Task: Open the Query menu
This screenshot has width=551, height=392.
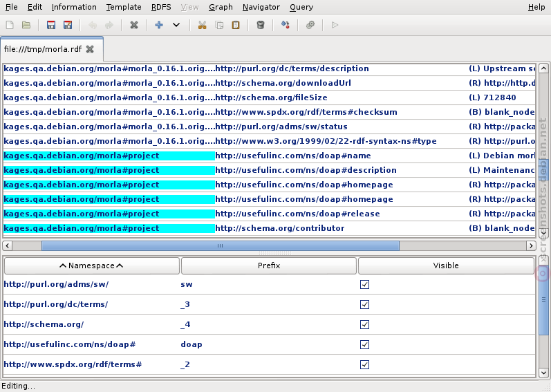Action: [x=301, y=7]
